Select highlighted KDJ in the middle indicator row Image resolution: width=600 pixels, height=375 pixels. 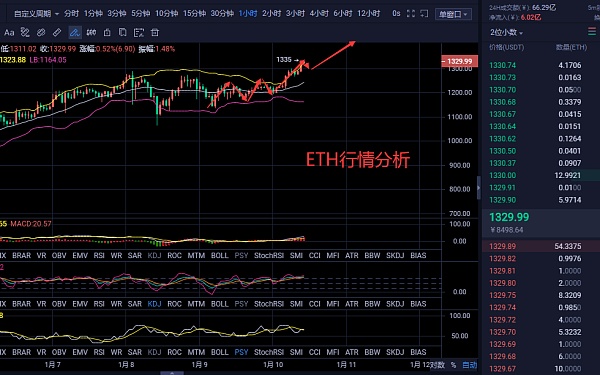[154, 304]
